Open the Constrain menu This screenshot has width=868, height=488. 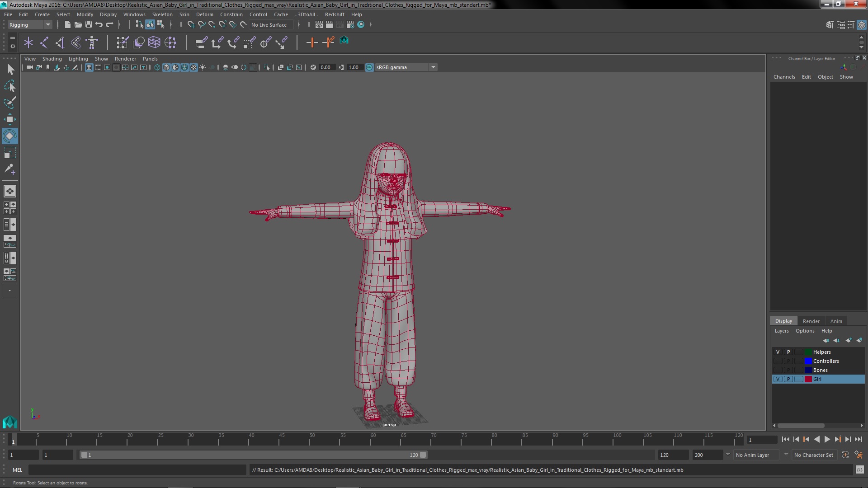point(231,14)
